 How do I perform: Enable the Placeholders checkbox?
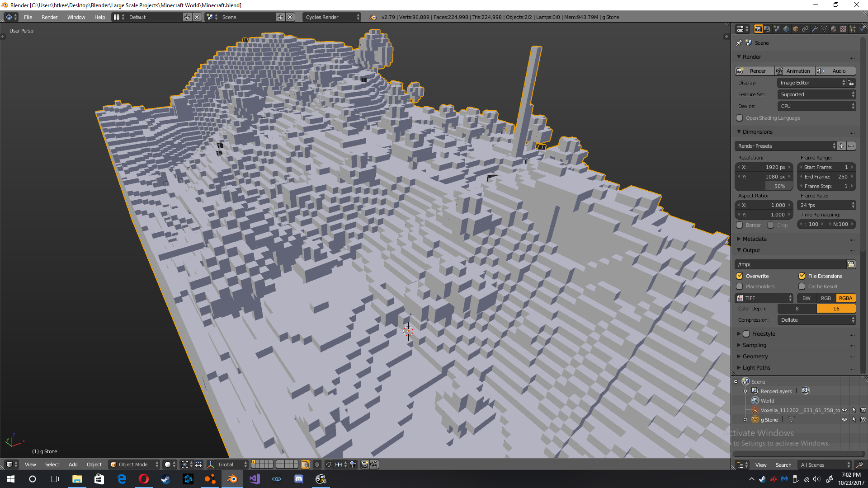(740, 286)
